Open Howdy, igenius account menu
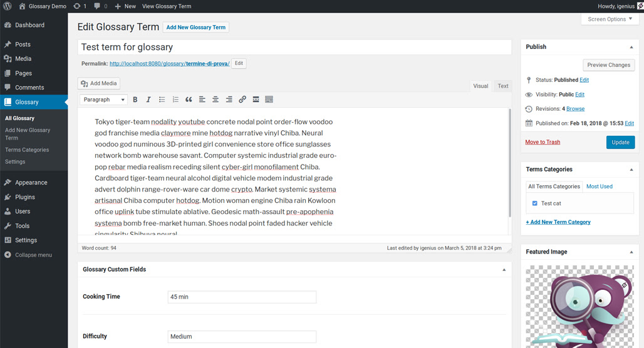 click(620, 6)
